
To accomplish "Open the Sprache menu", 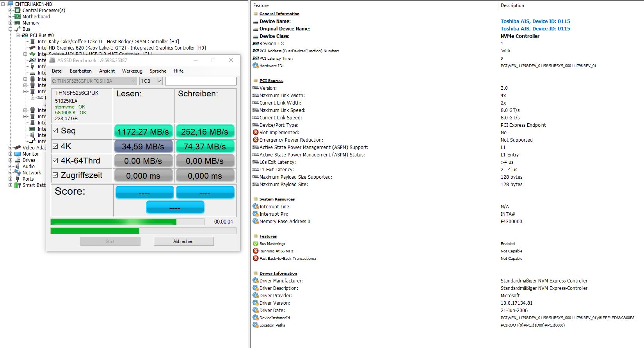I will [x=158, y=71].
